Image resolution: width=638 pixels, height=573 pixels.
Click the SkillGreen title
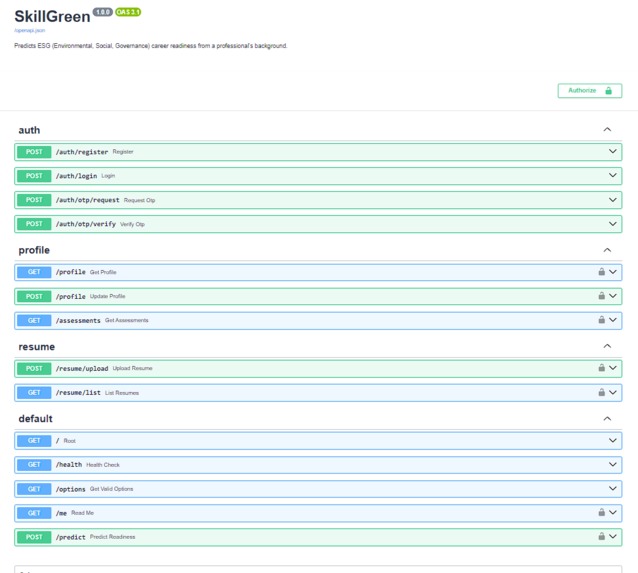[52, 17]
